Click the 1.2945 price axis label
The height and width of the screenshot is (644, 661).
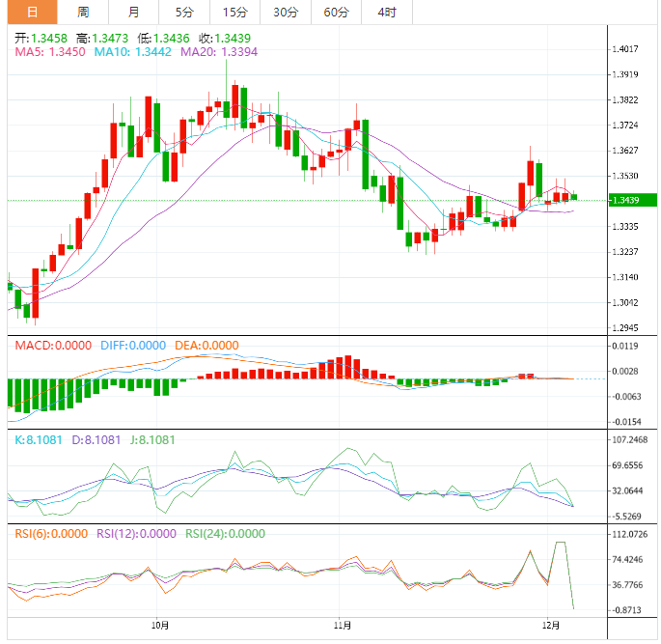click(625, 327)
